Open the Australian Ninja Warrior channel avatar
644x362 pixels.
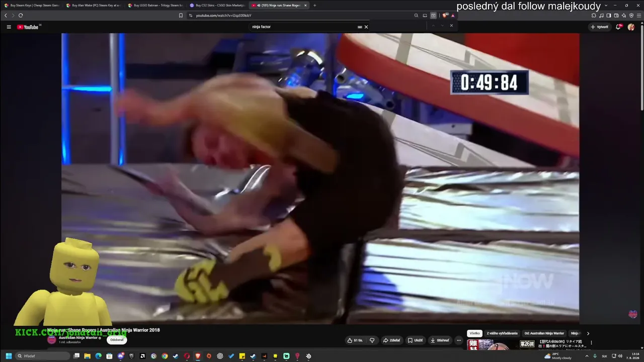(x=52, y=339)
